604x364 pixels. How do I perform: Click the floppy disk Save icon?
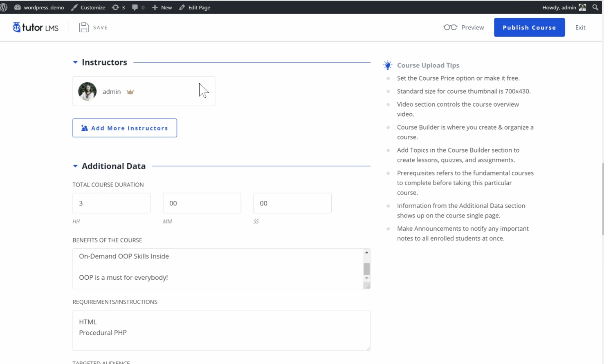point(84,27)
